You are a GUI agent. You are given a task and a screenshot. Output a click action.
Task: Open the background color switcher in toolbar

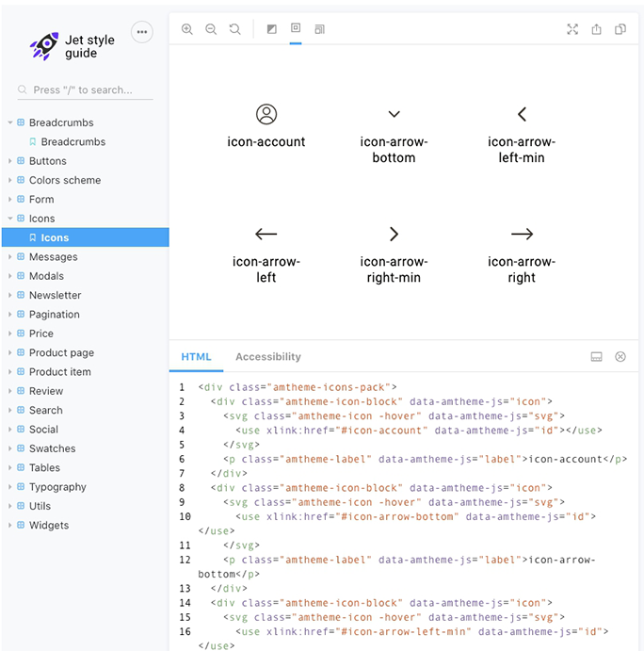(x=272, y=29)
